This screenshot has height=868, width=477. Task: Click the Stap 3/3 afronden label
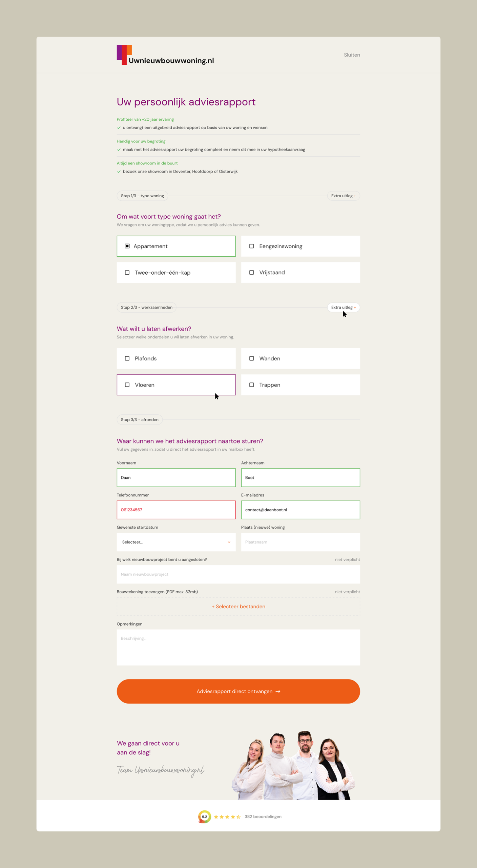139,420
